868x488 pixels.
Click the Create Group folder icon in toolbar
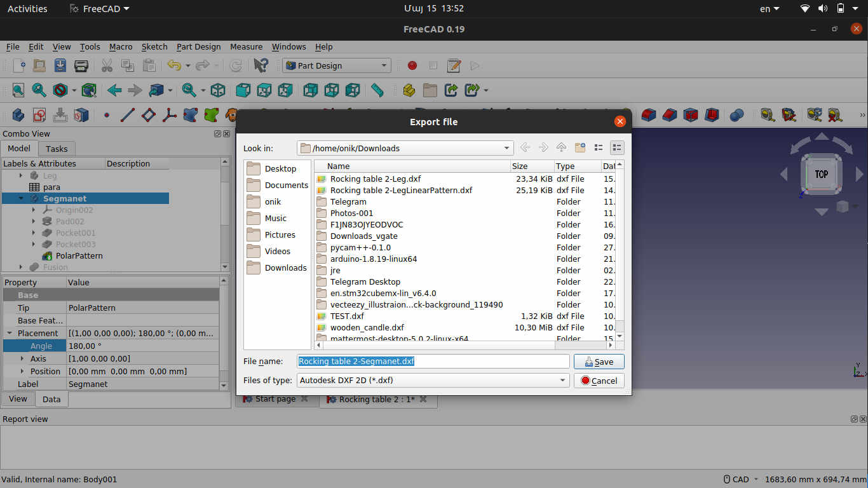430,90
